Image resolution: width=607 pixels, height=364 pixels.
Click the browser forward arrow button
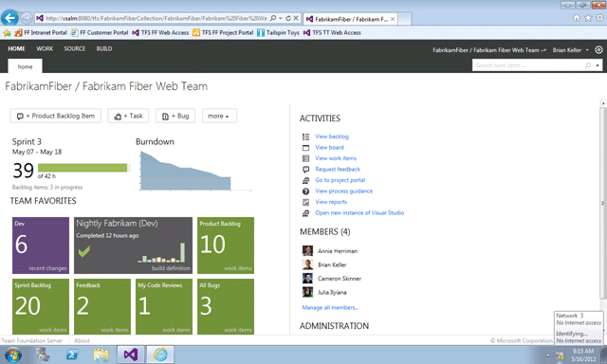coord(27,18)
